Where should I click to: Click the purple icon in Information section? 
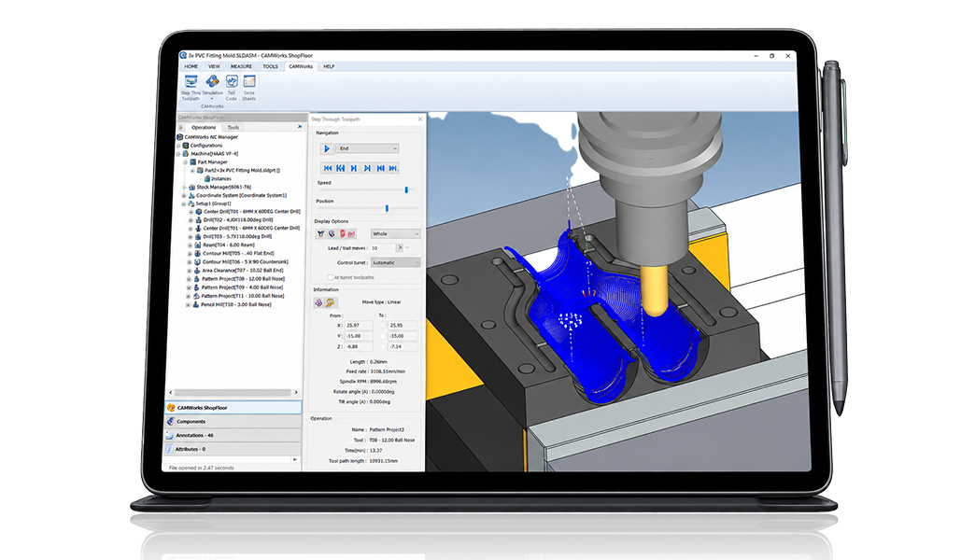coord(318,302)
